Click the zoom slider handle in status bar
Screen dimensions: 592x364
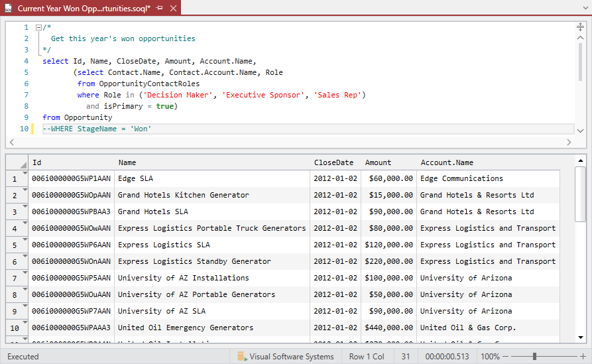coord(534,357)
